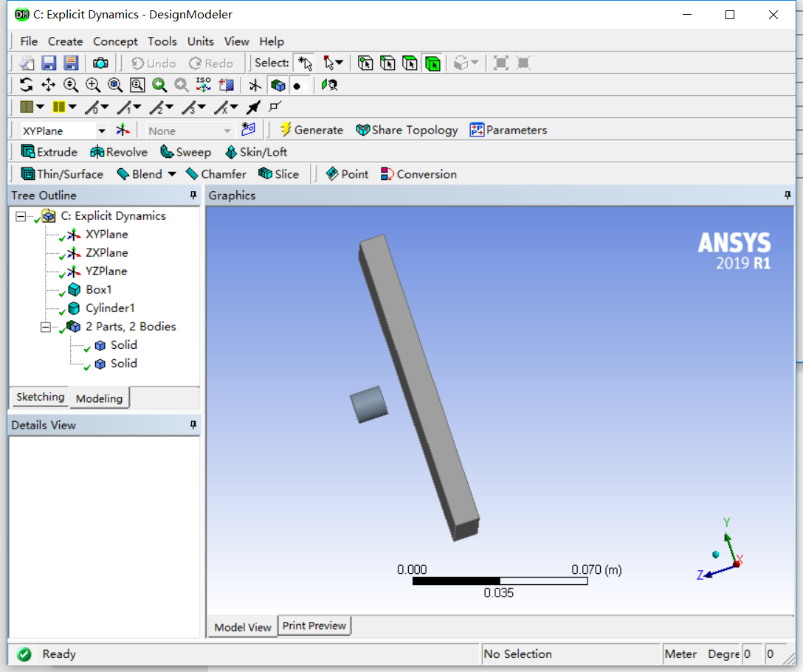Pin the Tree Outline panel
This screenshot has width=803, height=672.
(x=193, y=195)
